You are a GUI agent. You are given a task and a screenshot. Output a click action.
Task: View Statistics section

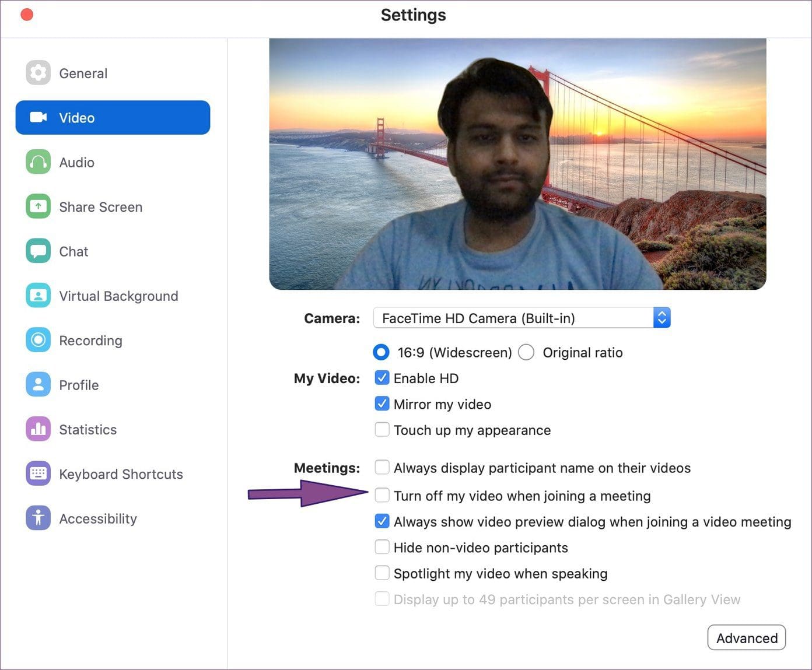click(x=113, y=429)
